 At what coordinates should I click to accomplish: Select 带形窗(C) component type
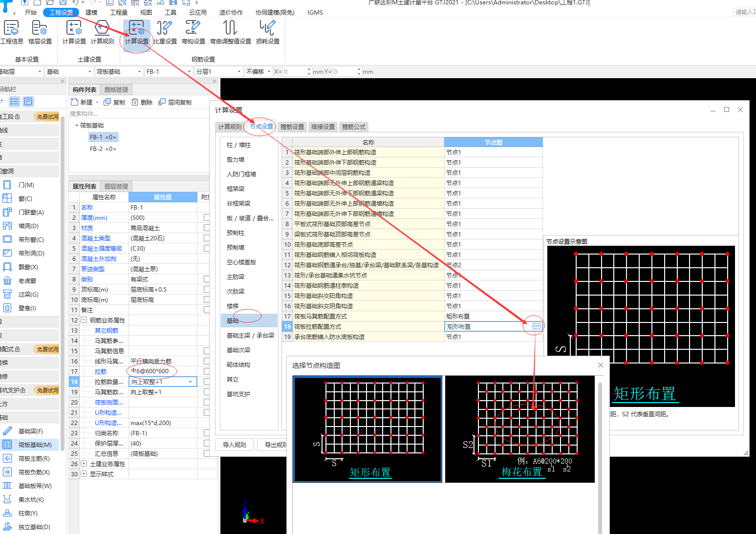click(x=24, y=240)
